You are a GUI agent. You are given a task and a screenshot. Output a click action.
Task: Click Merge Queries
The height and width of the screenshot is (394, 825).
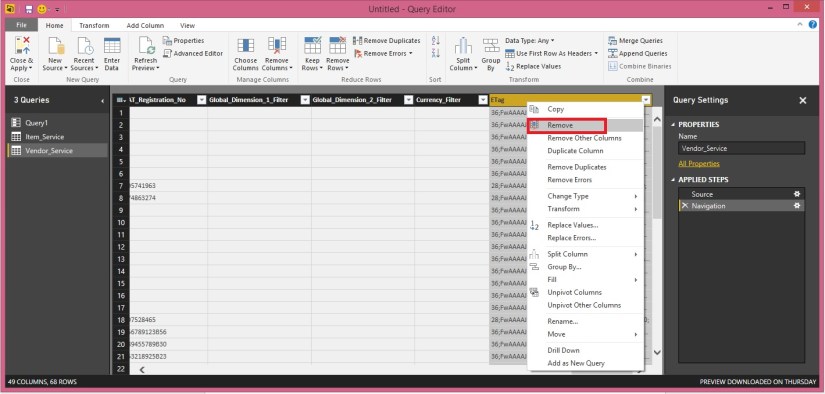coord(635,41)
